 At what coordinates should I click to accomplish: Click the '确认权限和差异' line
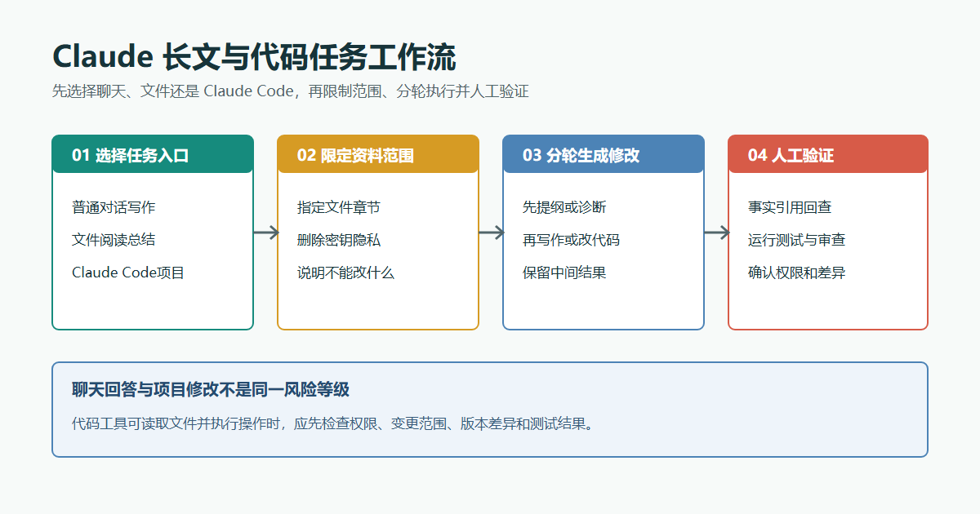tap(796, 273)
